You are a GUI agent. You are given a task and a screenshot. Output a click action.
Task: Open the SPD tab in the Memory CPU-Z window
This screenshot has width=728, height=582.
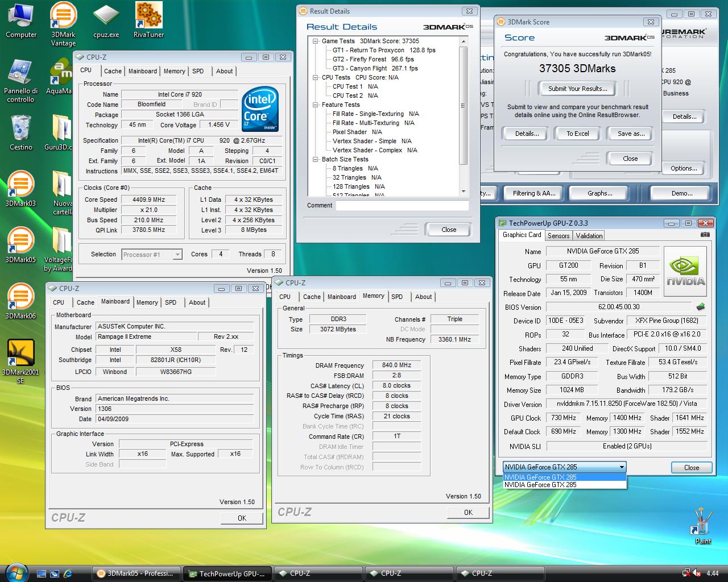click(x=397, y=297)
